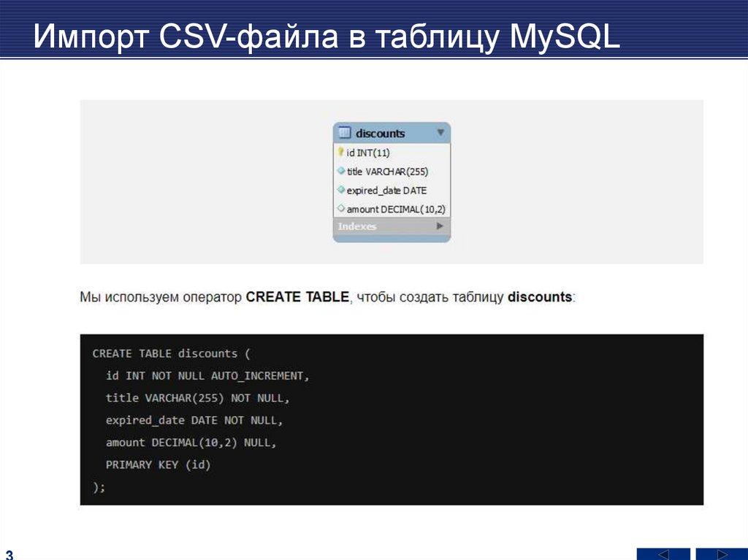Click the Indexes label in the table diagram
The width and height of the screenshot is (748, 560).
pos(357,226)
